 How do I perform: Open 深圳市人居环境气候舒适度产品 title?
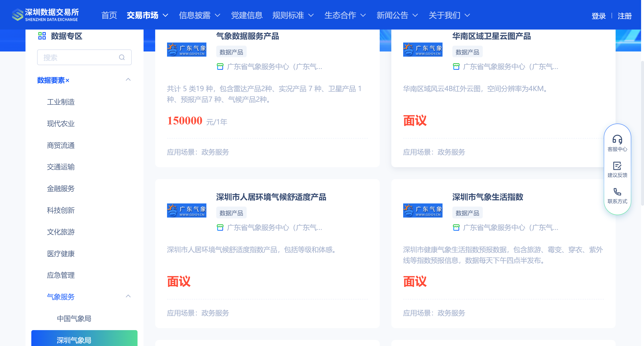(x=271, y=197)
